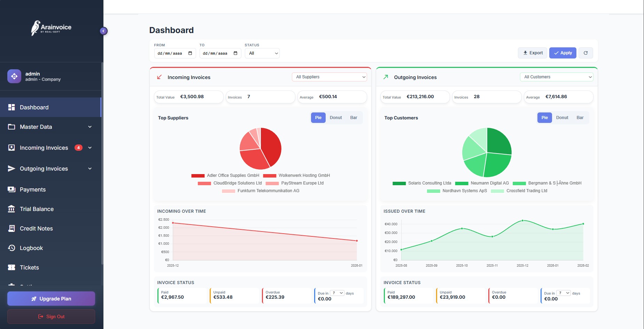Click the refresh icon next to Apply
This screenshot has height=329, width=644.
(585, 53)
